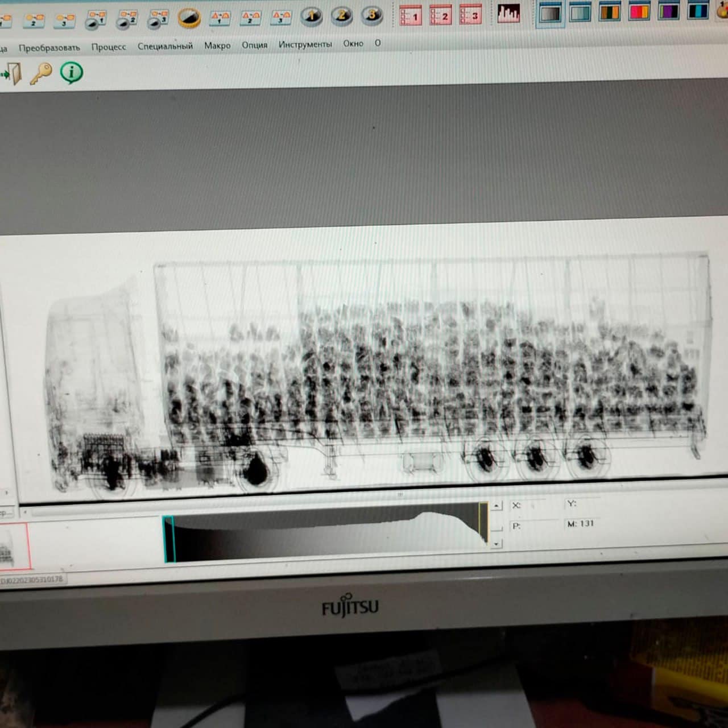Click the red list preset 2 icon
This screenshot has height=728, width=728.
pyautogui.click(x=440, y=15)
